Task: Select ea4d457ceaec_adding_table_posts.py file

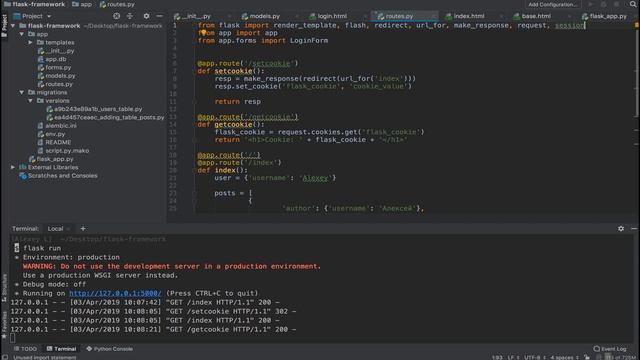Action: [105, 118]
